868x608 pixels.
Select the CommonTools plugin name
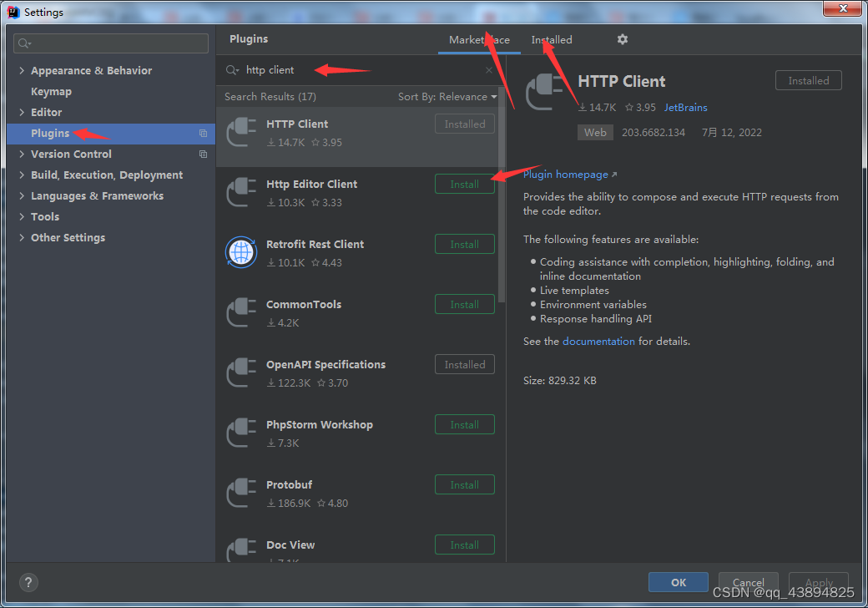click(304, 305)
